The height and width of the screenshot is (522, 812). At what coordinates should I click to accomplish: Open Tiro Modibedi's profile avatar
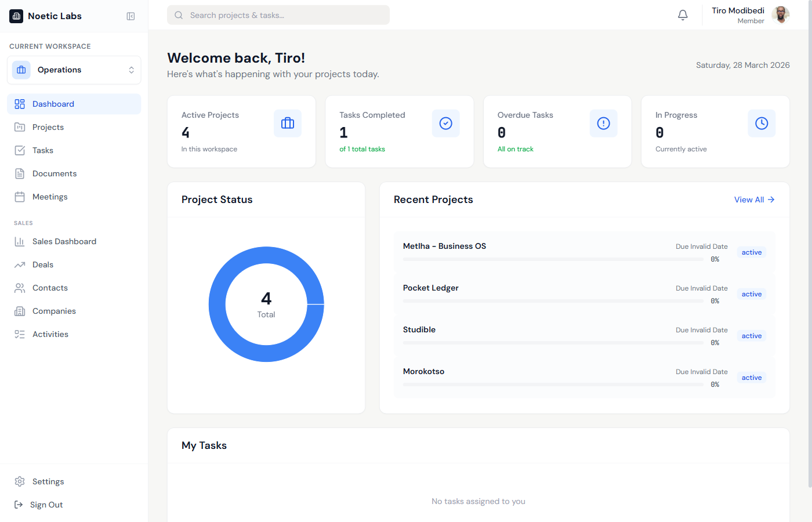[781, 14]
